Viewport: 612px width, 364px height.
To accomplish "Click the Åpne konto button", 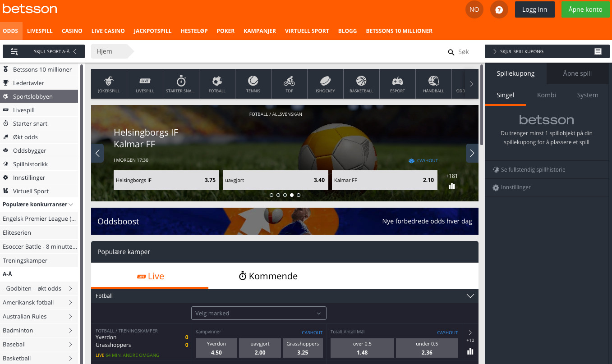I will coord(585,9).
